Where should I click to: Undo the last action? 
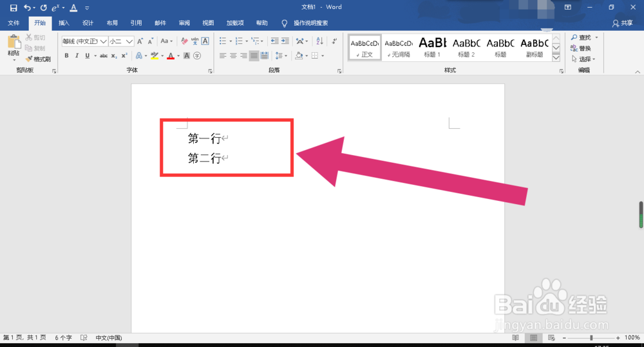[x=27, y=8]
